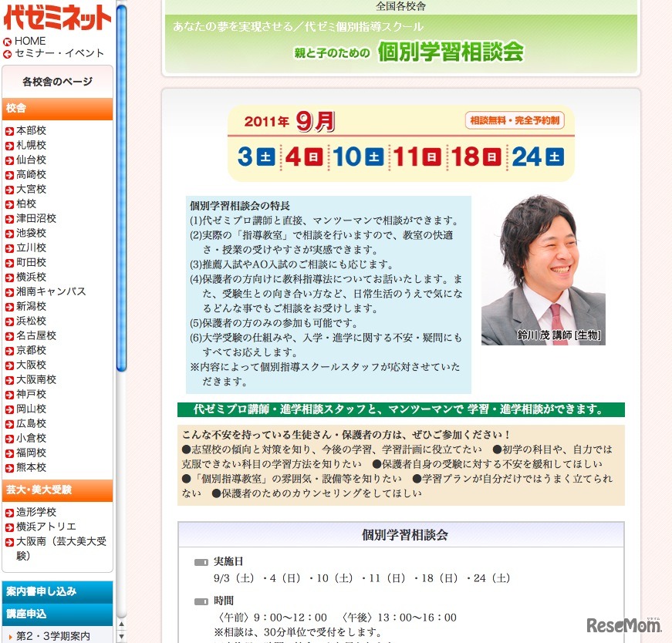Click red icon beside セミナー・イベント
The height and width of the screenshot is (643, 672).
[7, 54]
